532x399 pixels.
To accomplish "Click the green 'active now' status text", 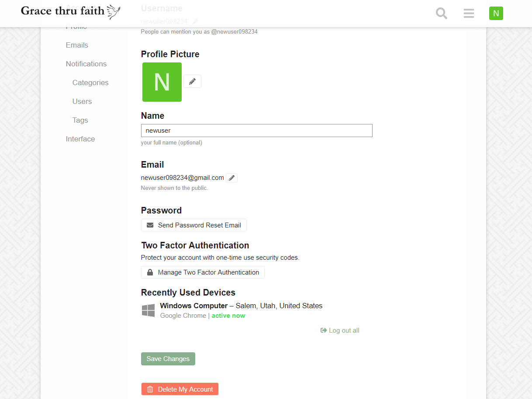I will [228, 316].
